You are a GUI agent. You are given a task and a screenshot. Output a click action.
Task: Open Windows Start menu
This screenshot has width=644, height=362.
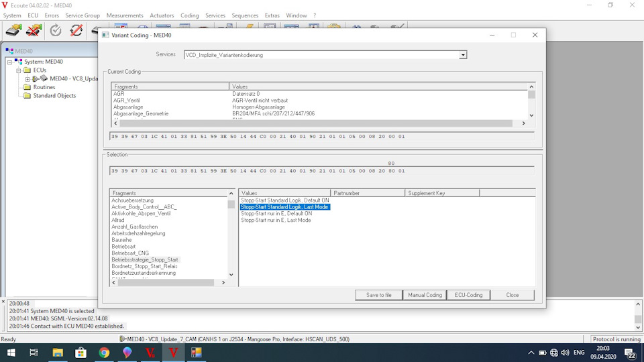tap(11, 353)
